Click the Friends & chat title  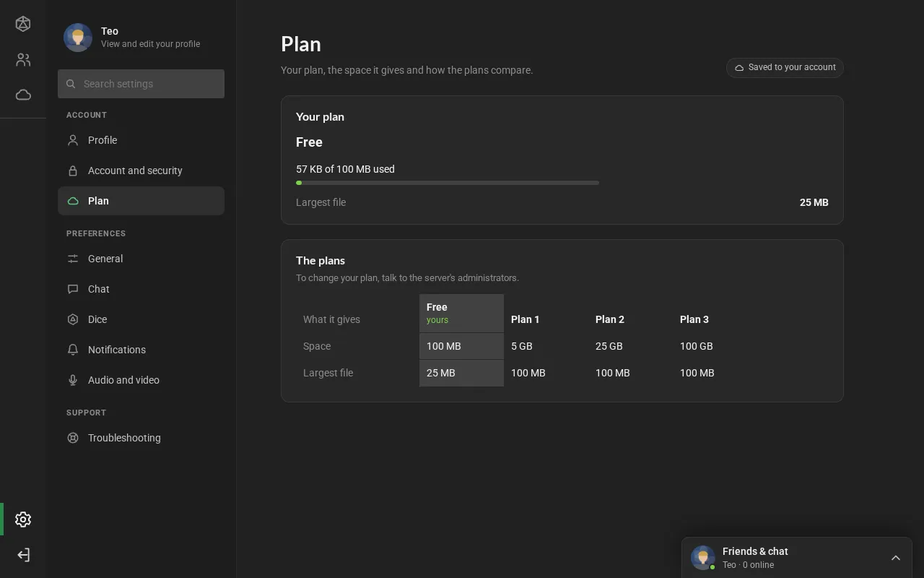755,551
